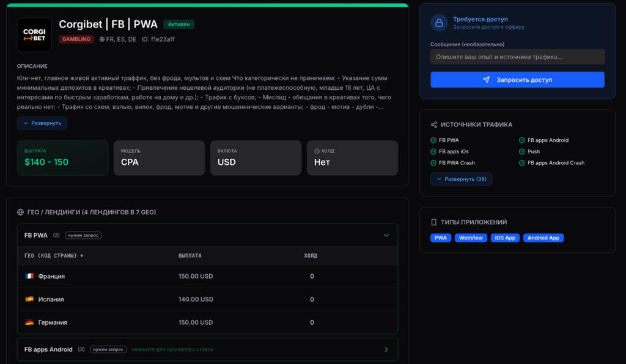Viewport: 626px width, 364px height.
Task: Click the Corgibet logo thumbnail
Action: [x=34, y=35]
